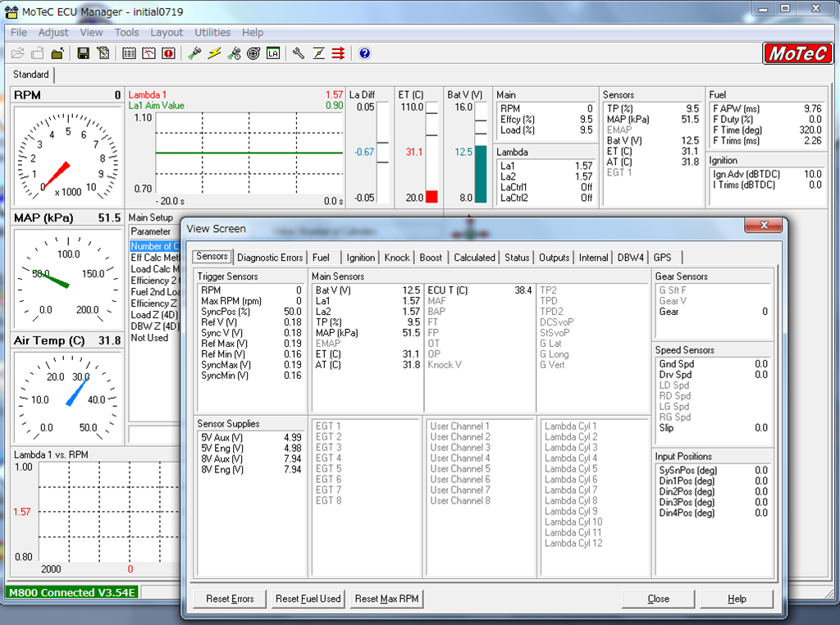Close the View Screen dialog with the X
This screenshot has height=625, width=840.
[764, 226]
